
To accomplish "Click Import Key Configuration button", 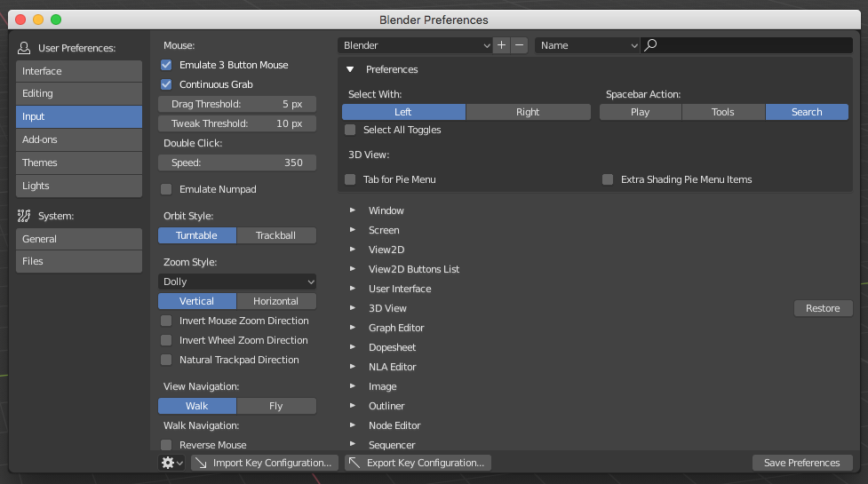I will (x=265, y=463).
